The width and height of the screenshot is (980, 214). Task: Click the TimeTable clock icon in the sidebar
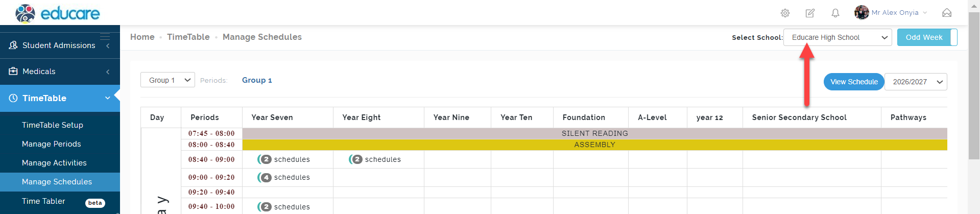(x=13, y=98)
